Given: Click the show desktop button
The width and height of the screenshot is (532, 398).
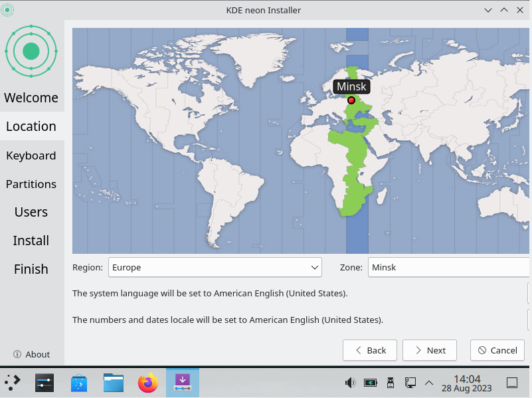Looking at the screenshot, I should click(512, 383).
